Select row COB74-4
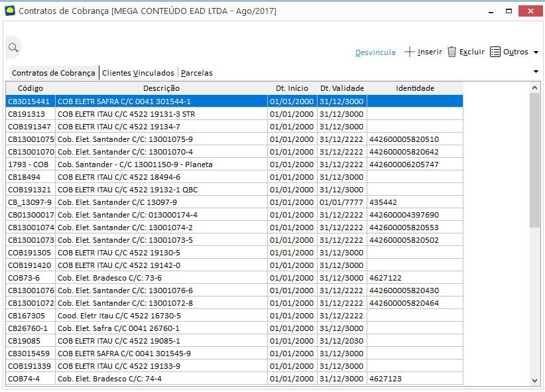 click(234, 379)
